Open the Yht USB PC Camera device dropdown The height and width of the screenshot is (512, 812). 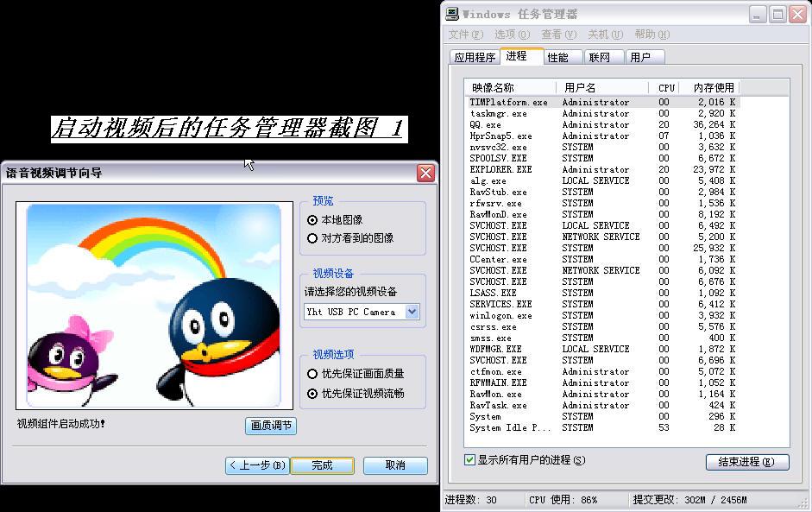(412, 312)
